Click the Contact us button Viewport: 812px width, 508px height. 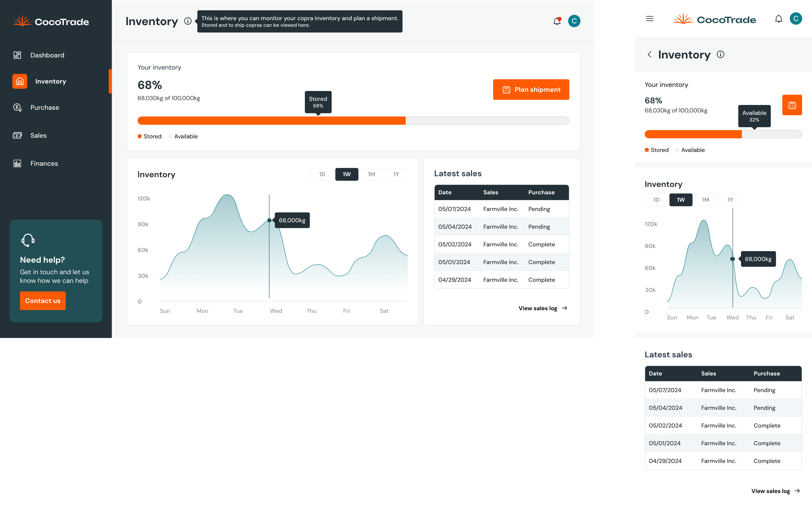pos(43,301)
